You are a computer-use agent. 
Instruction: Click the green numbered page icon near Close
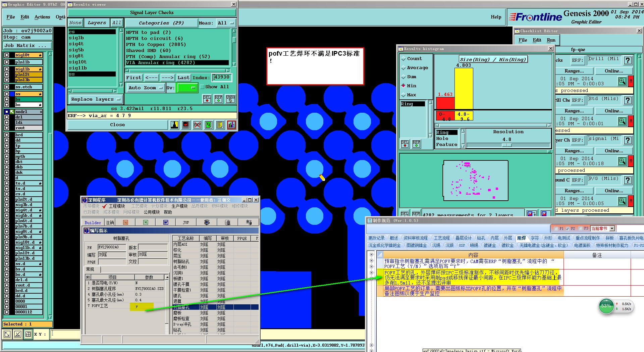click(x=208, y=125)
